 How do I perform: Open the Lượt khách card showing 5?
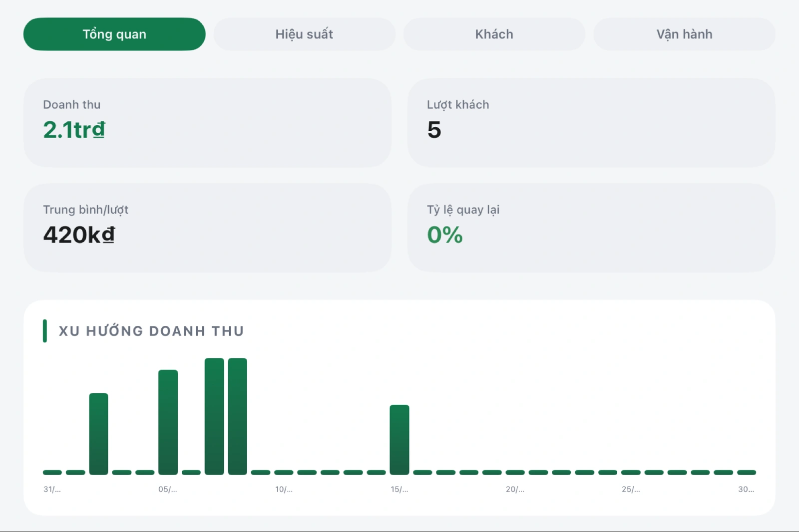pyautogui.click(x=591, y=122)
